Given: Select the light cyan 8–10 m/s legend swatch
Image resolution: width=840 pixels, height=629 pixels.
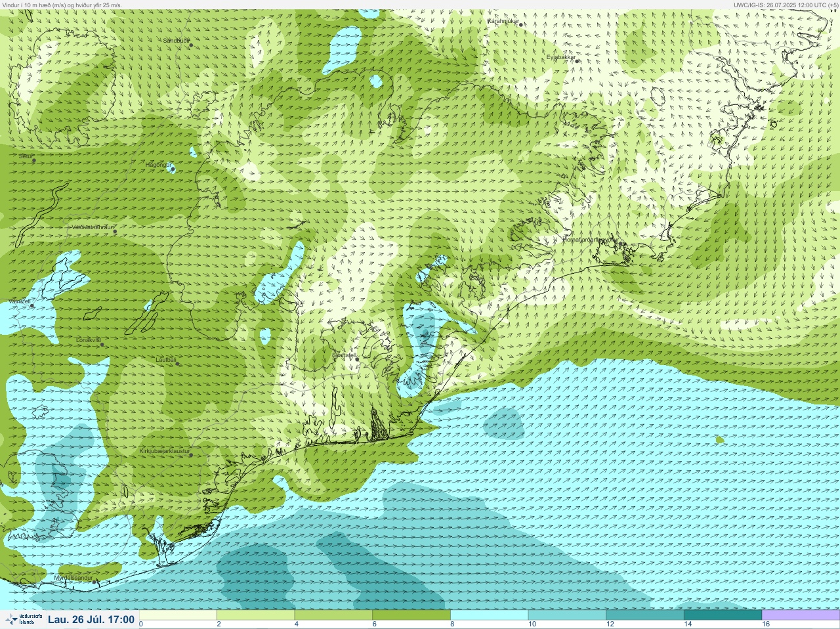Looking at the screenshot, I should tap(490, 615).
